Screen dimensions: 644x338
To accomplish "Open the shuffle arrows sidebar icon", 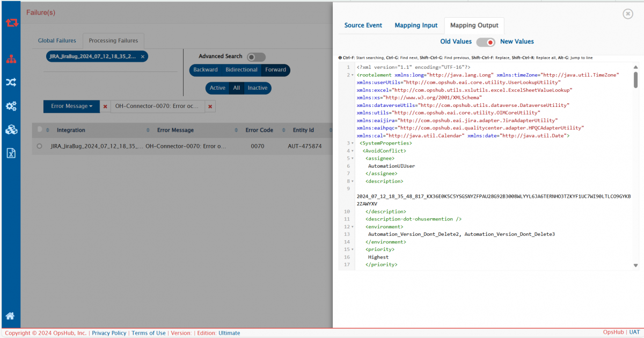I will click(x=11, y=82).
